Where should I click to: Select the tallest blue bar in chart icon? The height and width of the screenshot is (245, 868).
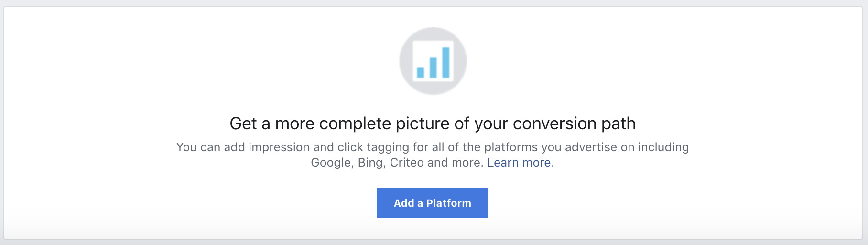coord(446,62)
